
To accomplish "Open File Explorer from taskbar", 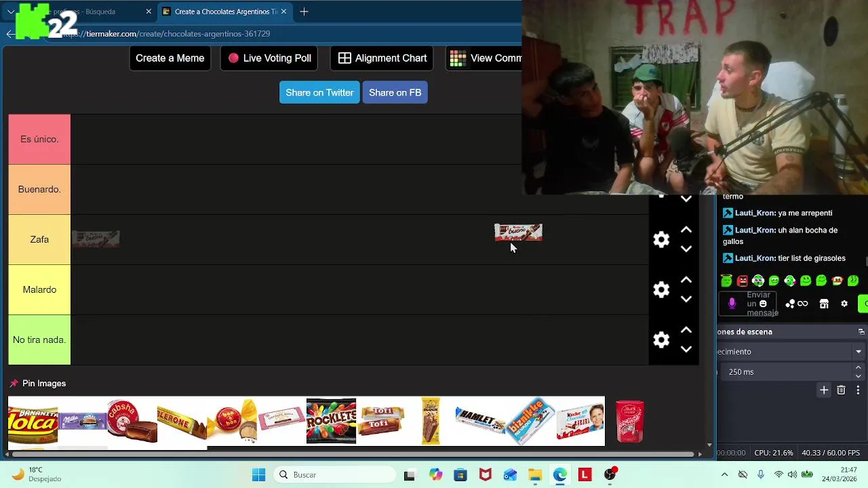I will click(x=535, y=475).
